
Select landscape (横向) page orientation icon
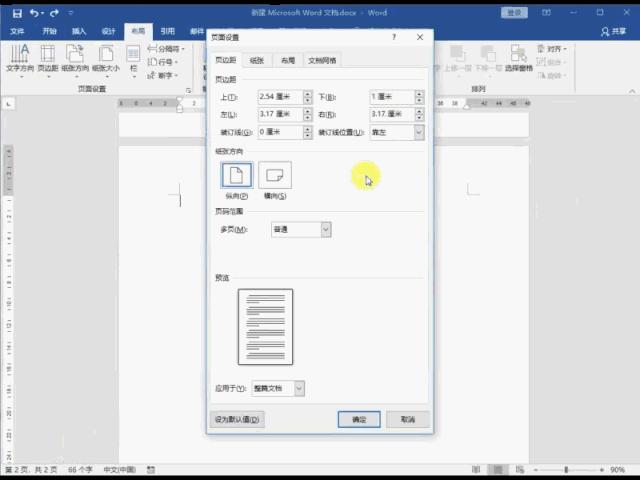[275, 175]
